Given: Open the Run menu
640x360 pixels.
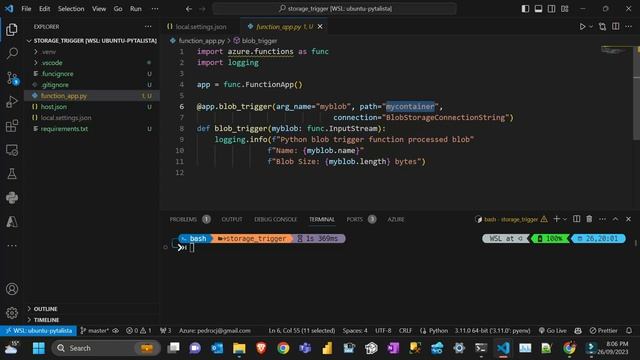Looking at the screenshot, I should click(x=136, y=9).
